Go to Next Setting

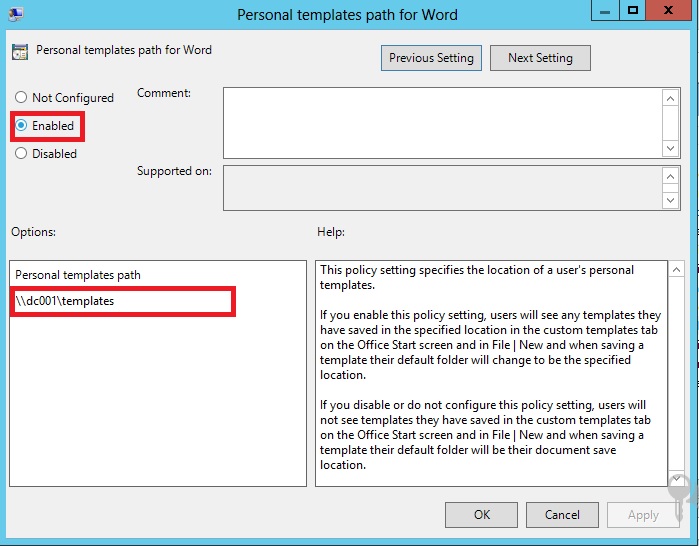coord(540,58)
